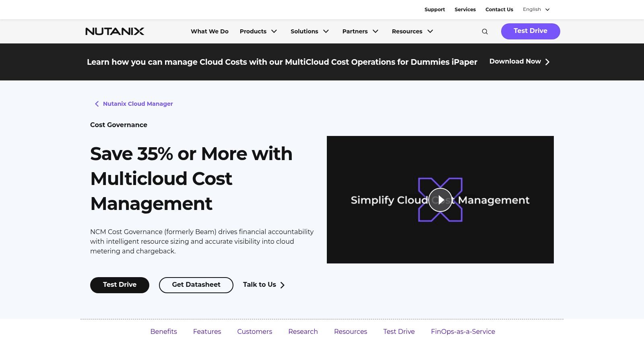Play the Simplify Cloud Cost Management video
The height and width of the screenshot is (362, 644).
coord(440,200)
